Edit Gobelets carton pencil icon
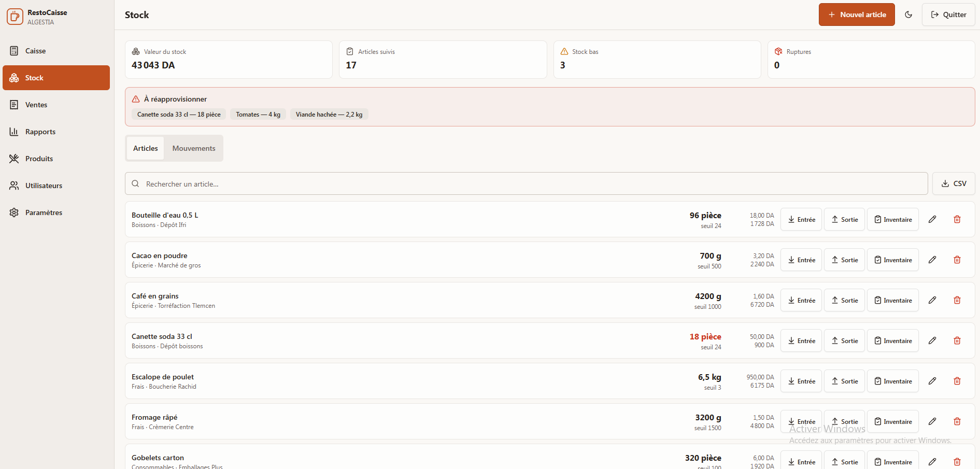The image size is (980, 469). pos(932,461)
